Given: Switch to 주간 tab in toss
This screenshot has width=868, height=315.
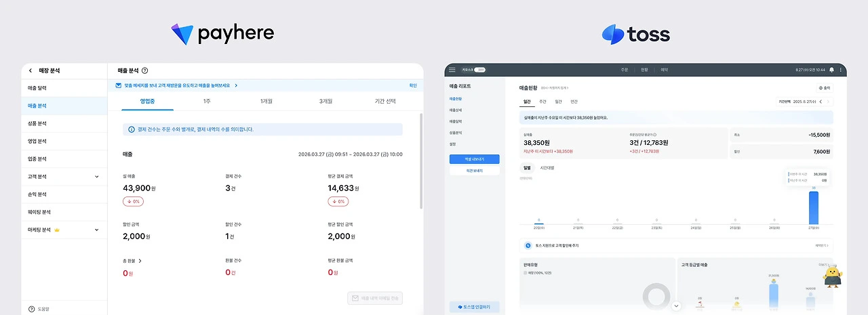Looking at the screenshot, I should point(542,102).
